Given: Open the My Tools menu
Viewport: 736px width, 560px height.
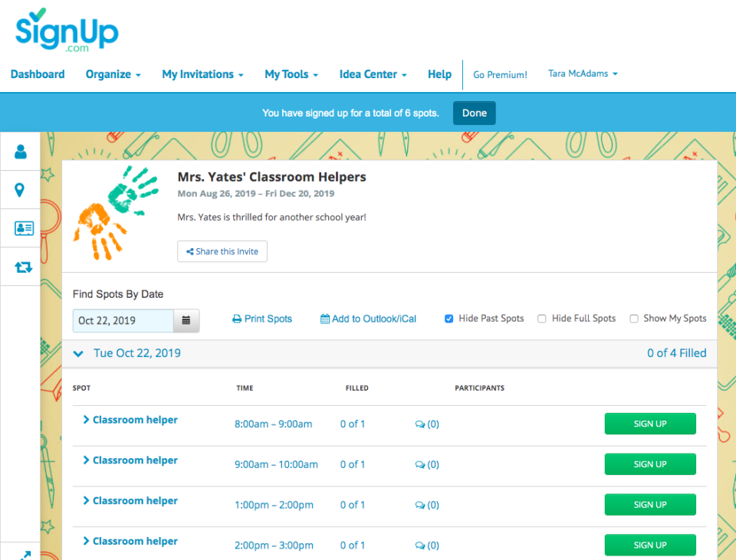Looking at the screenshot, I should [x=291, y=74].
